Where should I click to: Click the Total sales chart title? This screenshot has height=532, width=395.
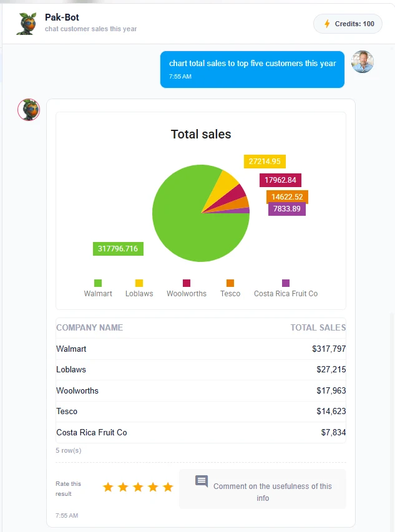(x=201, y=134)
